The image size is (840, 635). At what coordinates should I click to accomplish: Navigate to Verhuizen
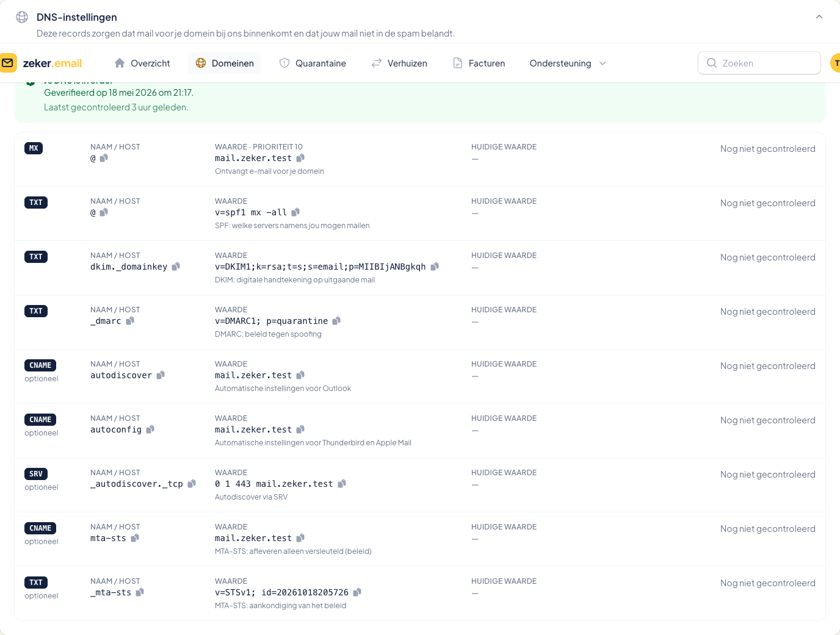pyautogui.click(x=399, y=63)
